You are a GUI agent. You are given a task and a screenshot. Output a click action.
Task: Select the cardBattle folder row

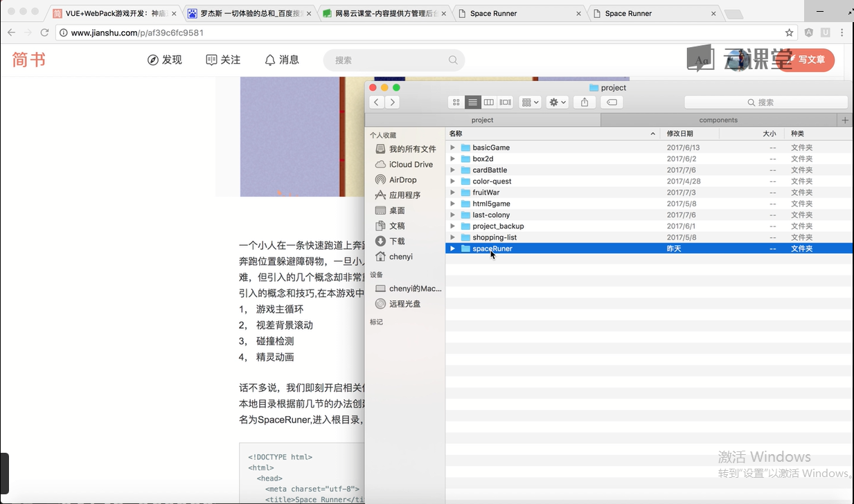649,170
